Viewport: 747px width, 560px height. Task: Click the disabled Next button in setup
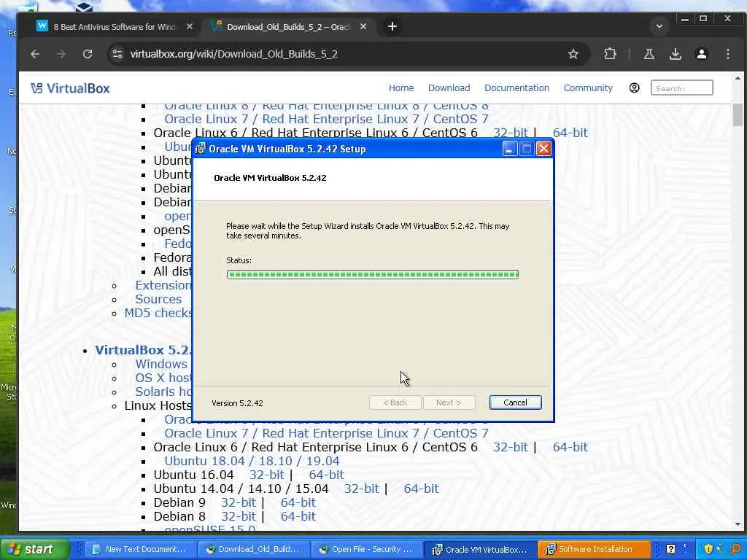click(x=449, y=402)
